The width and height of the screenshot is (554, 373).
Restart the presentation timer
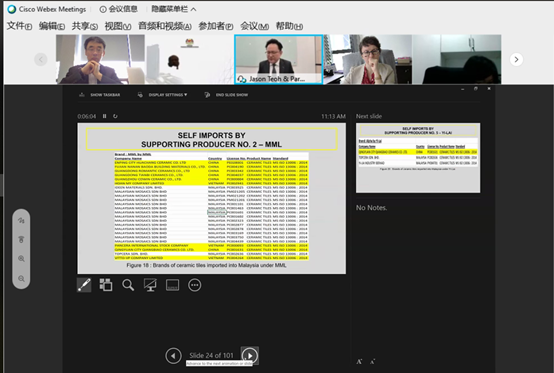115,116
